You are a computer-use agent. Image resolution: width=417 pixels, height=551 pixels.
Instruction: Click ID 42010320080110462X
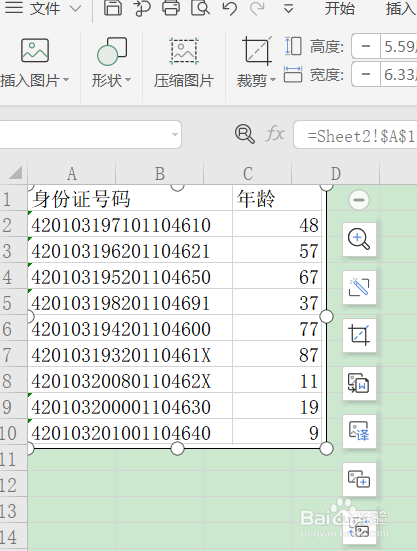[x=121, y=381]
